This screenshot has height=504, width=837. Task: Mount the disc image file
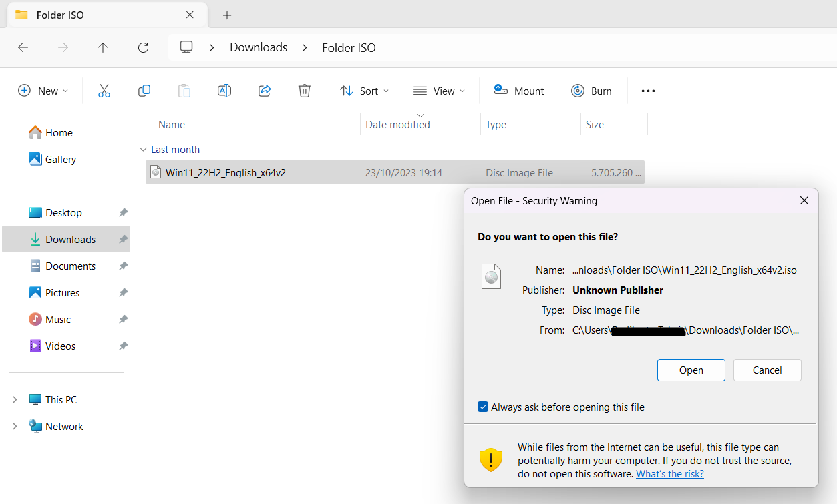click(x=519, y=91)
